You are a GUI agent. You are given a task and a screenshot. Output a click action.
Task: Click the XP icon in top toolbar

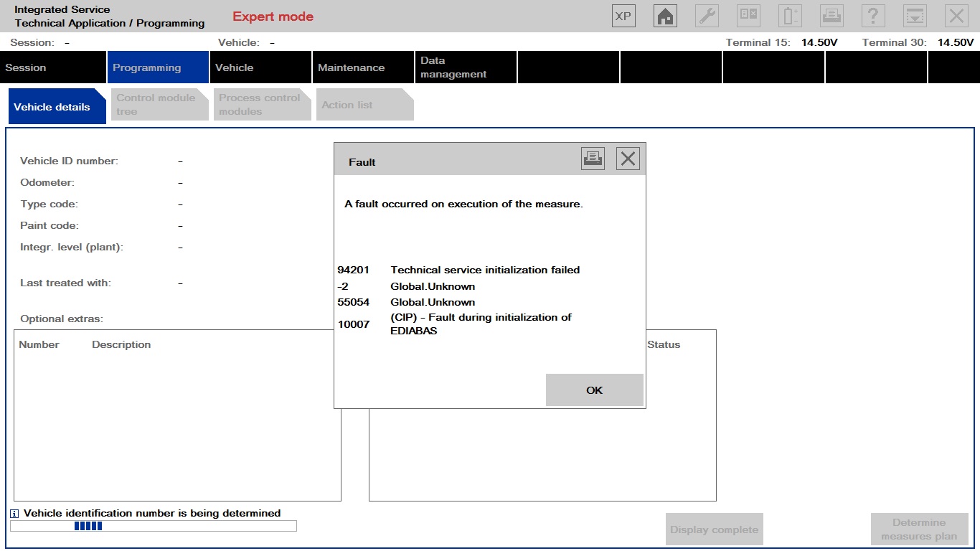coord(623,16)
